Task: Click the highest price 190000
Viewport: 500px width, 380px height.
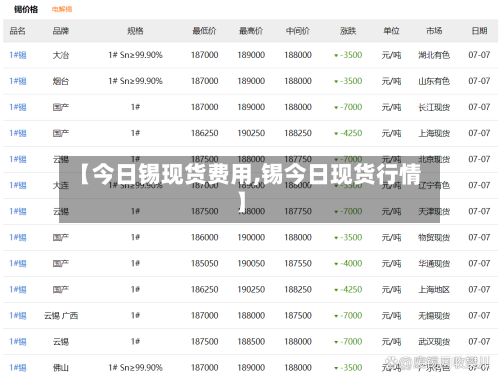Action: point(251,237)
